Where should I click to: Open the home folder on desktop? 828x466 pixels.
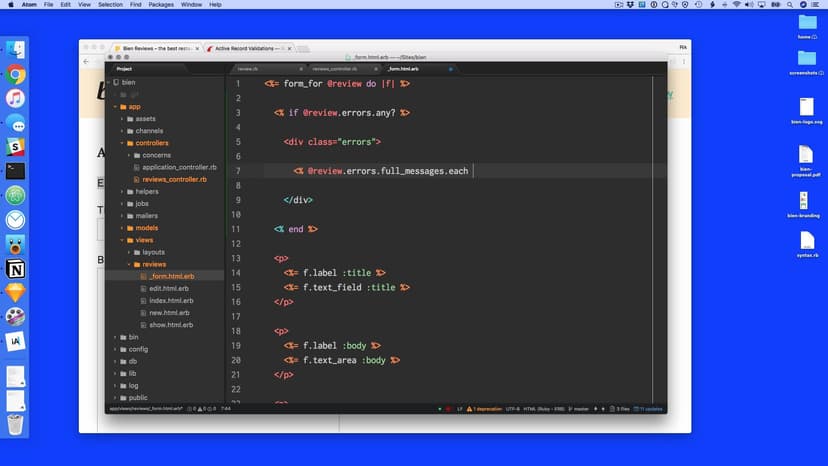click(807, 26)
